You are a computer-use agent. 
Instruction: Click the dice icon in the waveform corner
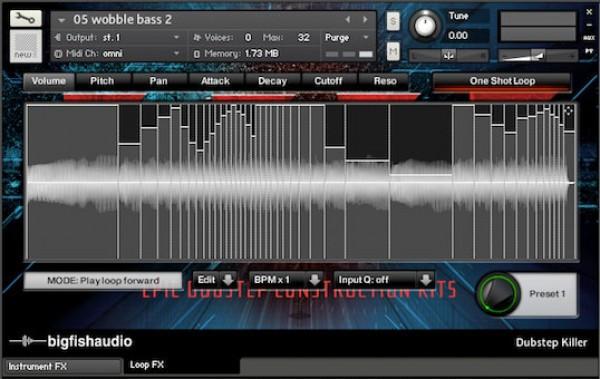point(569,111)
